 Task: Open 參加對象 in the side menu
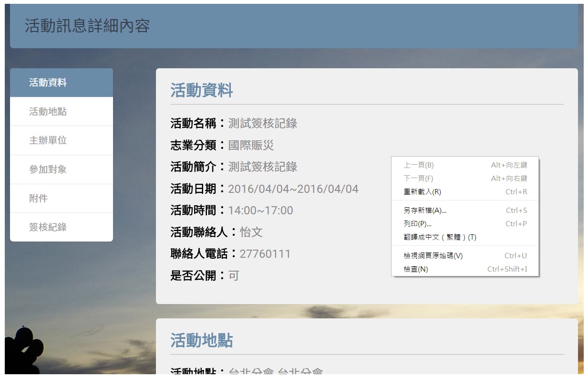pyautogui.click(x=62, y=169)
